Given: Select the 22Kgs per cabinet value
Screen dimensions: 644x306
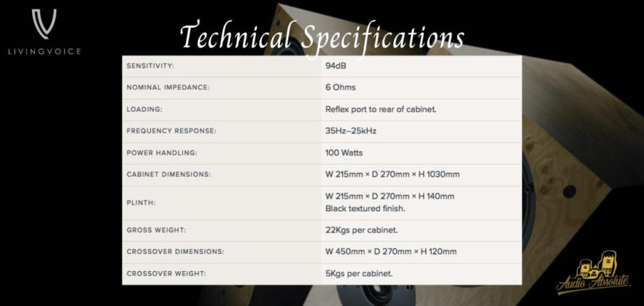Looking at the screenshot, I should click(x=360, y=230).
